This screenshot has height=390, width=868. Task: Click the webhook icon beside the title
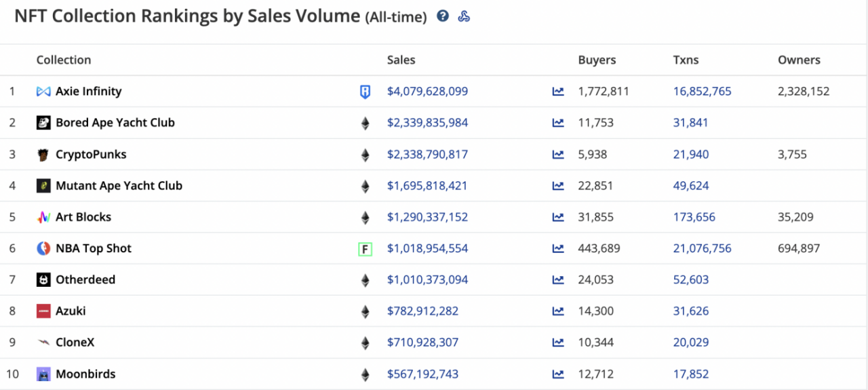[464, 16]
